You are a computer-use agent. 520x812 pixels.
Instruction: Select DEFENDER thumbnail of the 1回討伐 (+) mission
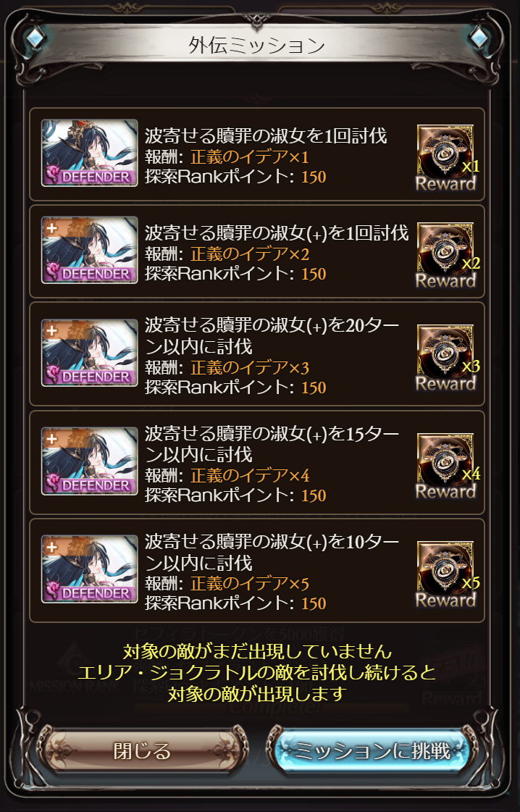(90, 250)
